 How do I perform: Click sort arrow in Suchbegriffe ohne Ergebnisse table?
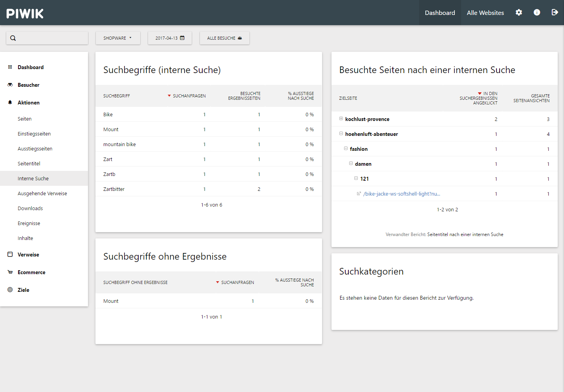(218, 282)
